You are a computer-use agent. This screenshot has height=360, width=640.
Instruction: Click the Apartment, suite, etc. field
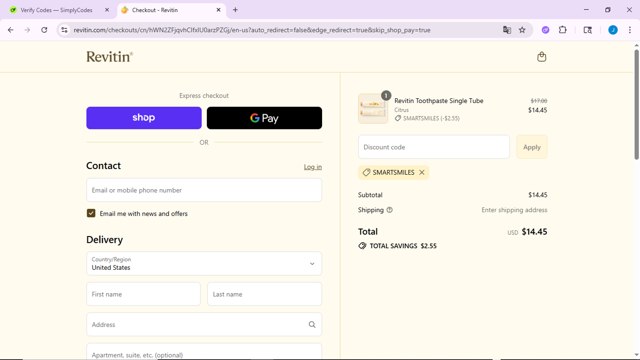click(204, 352)
